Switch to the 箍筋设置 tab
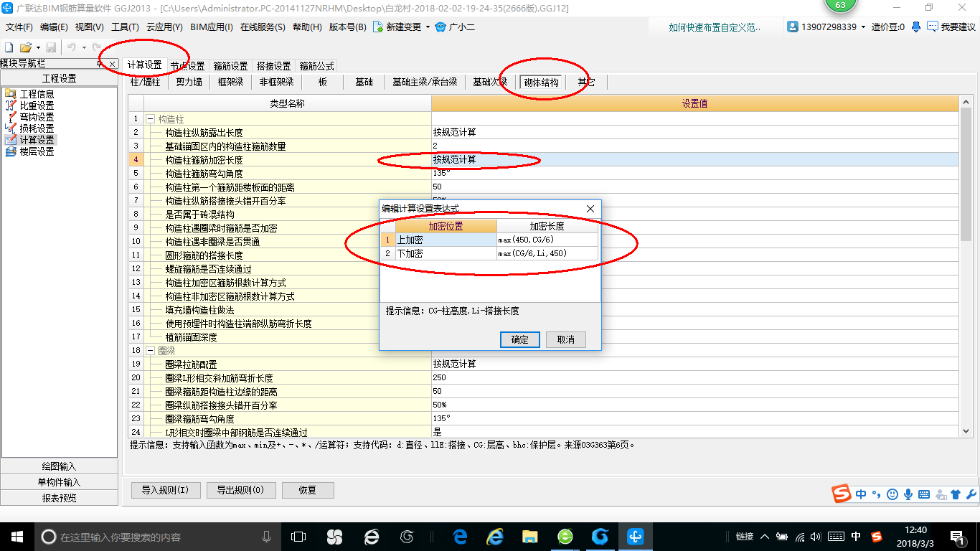Image resolution: width=980 pixels, height=551 pixels. point(230,66)
